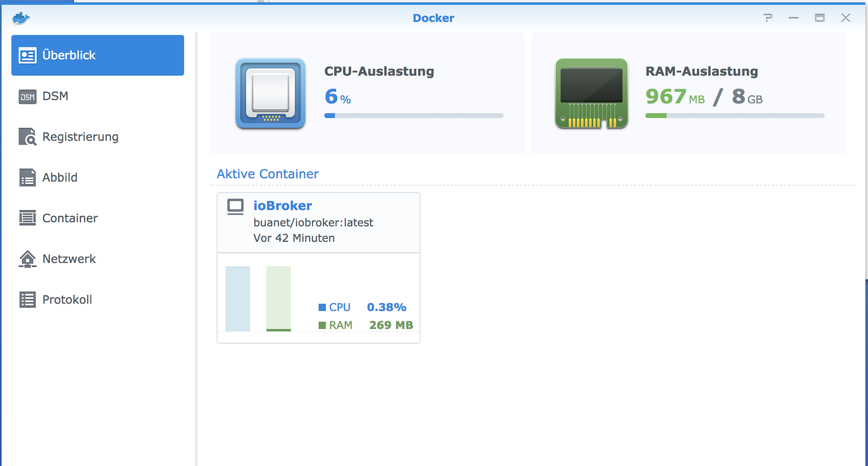868x466 pixels.
Task: Click the RAM-Auslastung progress bar
Action: (x=735, y=116)
